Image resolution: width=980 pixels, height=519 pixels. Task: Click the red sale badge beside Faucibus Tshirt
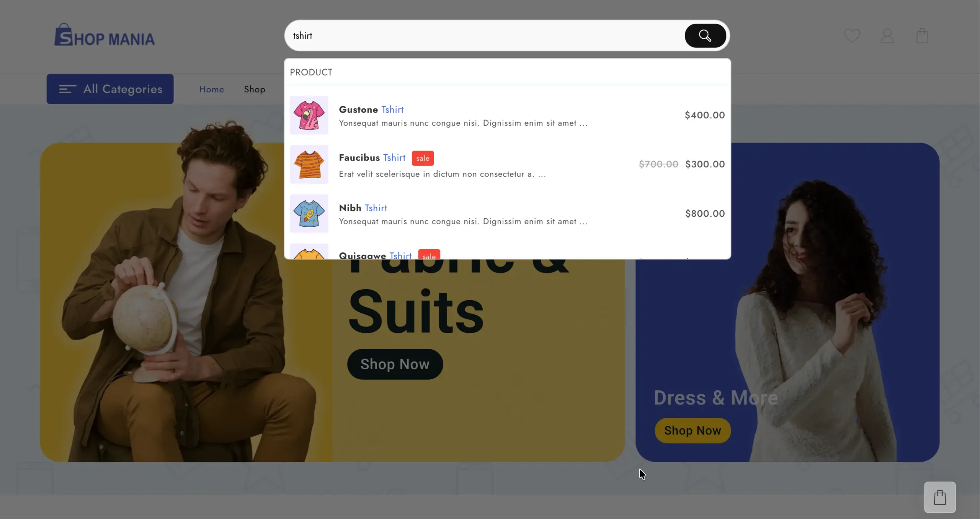(x=423, y=158)
